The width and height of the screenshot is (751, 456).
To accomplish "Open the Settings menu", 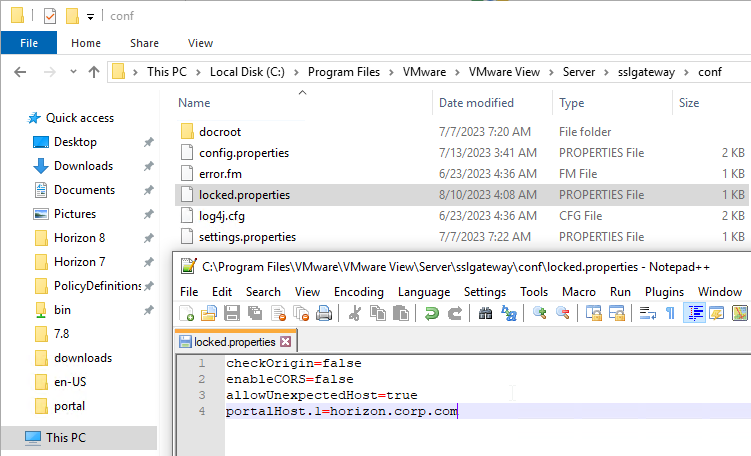I will [x=485, y=292].
